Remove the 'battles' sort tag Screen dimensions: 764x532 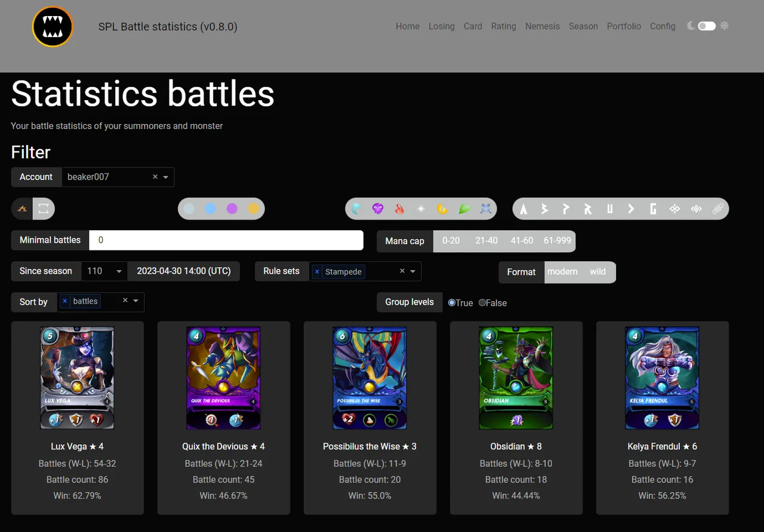pyautogui.click(x=65, y=301)
